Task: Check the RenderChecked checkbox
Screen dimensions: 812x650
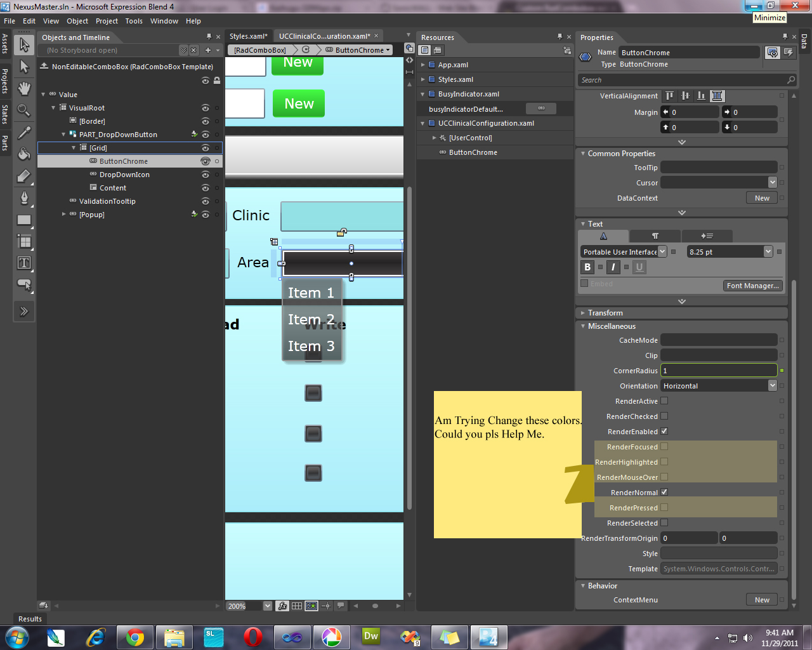Action: point(664,416)
